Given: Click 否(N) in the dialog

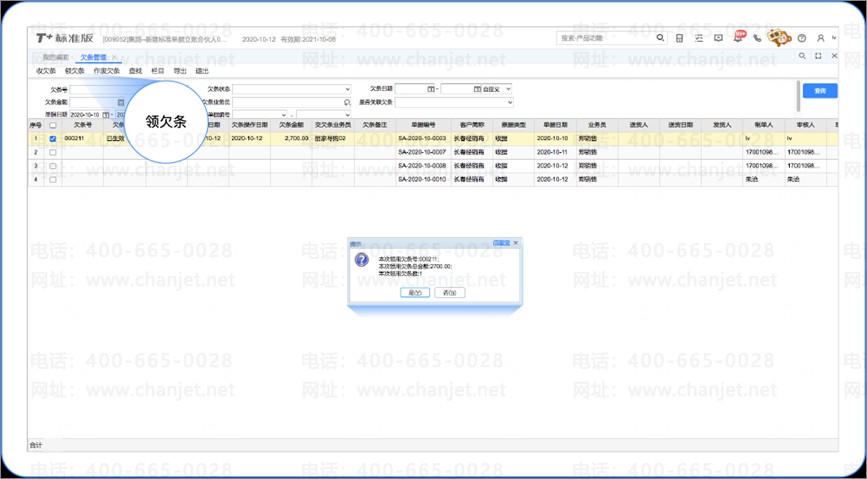Looking at the screenshot, I should pos(450,293).
